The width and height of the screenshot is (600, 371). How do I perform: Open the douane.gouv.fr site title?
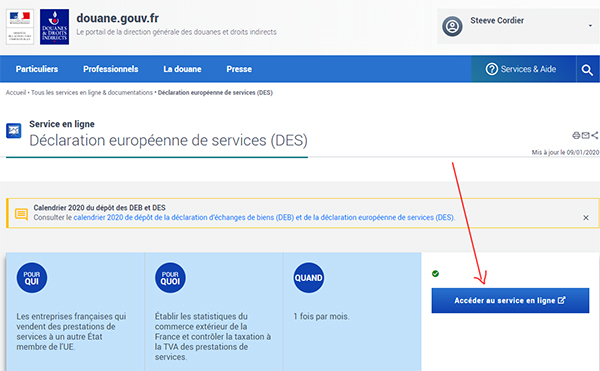click(117, 18)
